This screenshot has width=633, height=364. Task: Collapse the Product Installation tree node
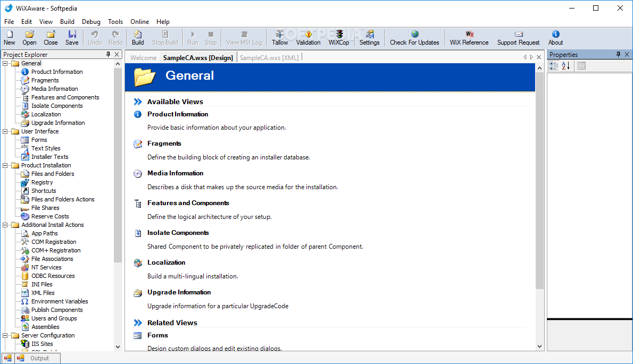[x=5, y=165]
